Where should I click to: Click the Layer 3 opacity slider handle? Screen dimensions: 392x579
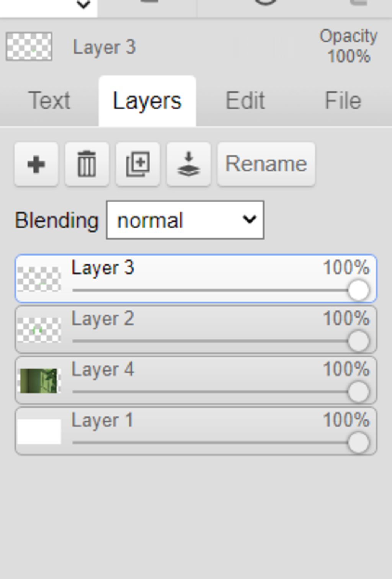pyautogui.click(x=358, y=290)
